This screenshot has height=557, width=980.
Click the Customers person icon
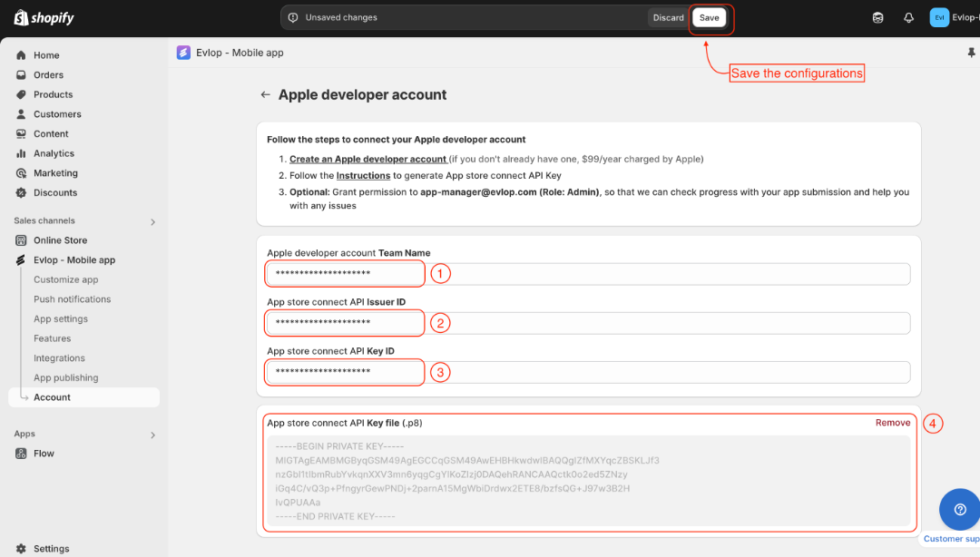coord(21,113)
